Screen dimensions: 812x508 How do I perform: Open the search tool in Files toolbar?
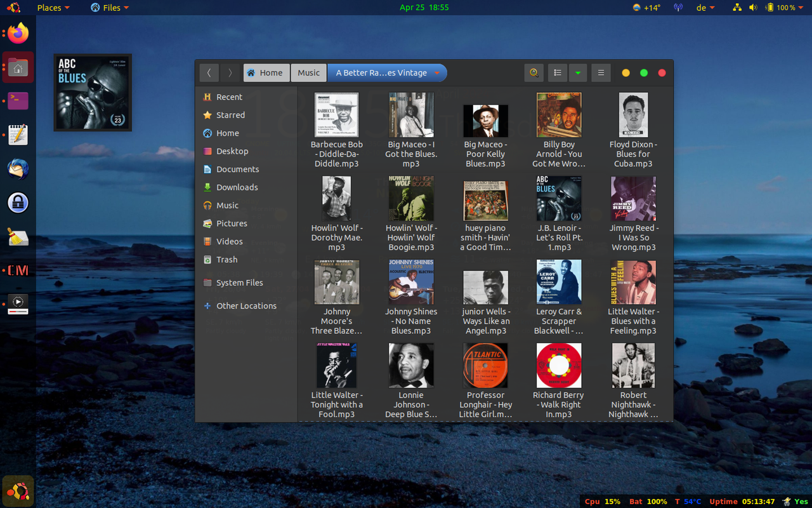(534, 73)
